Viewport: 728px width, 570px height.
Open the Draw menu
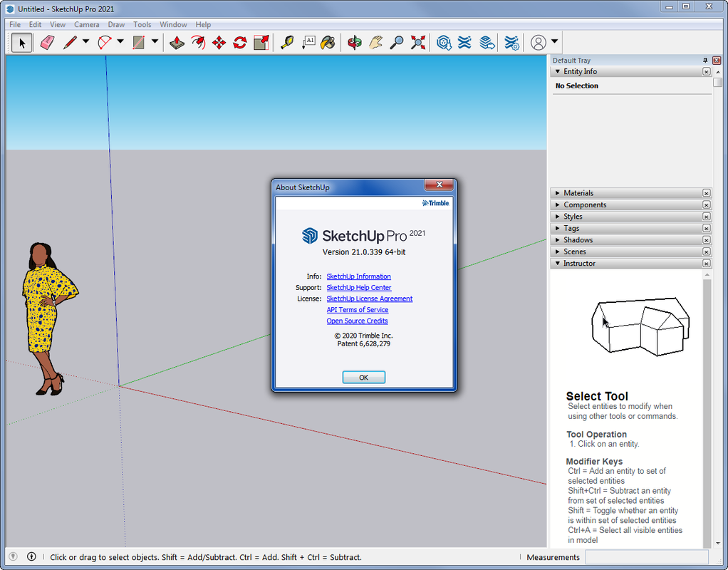116,25
